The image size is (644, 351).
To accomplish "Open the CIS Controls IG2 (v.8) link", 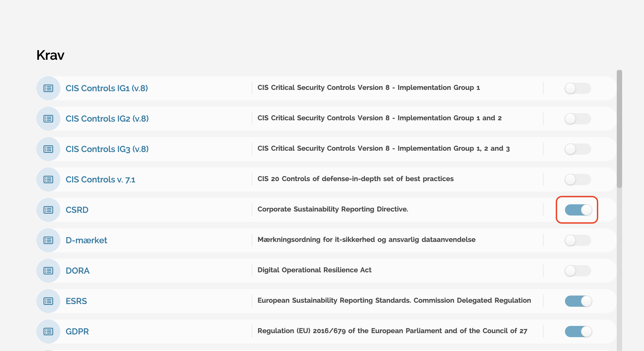I will tap(107, 119).
